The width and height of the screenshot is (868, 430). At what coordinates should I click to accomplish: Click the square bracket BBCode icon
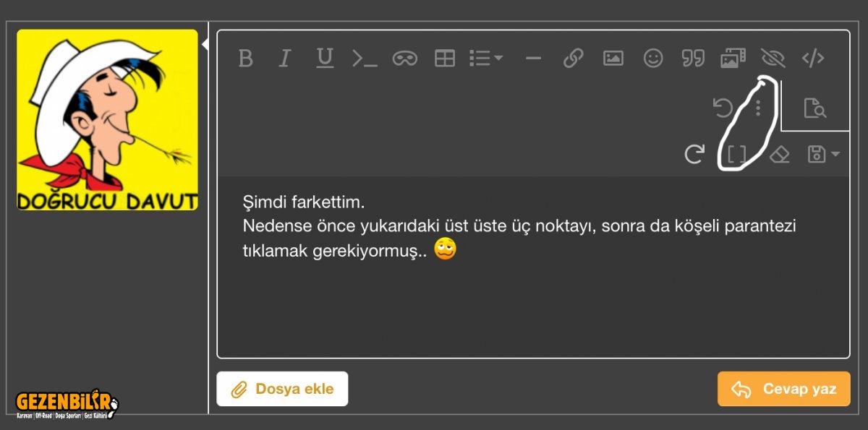[736, 153]
